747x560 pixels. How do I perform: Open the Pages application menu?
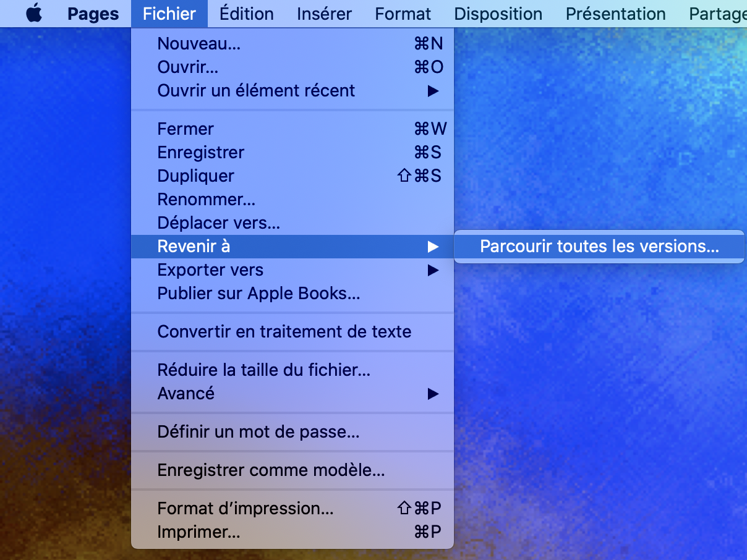(93, 14)
